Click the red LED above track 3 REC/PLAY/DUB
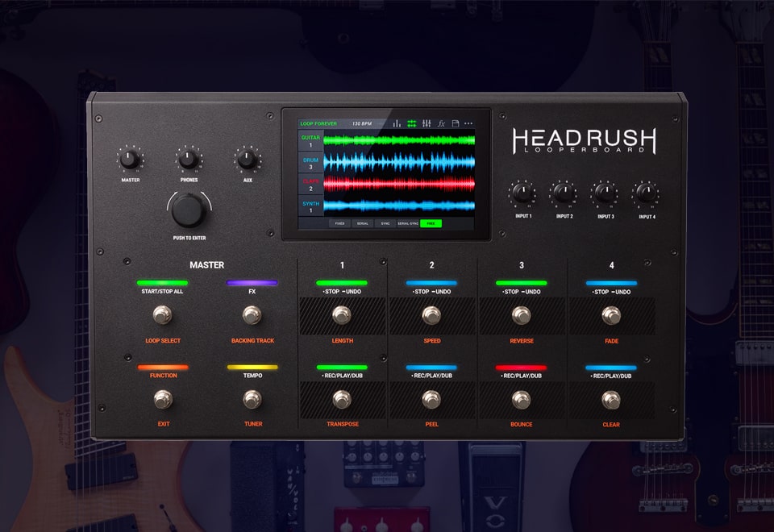 point(522,368)
